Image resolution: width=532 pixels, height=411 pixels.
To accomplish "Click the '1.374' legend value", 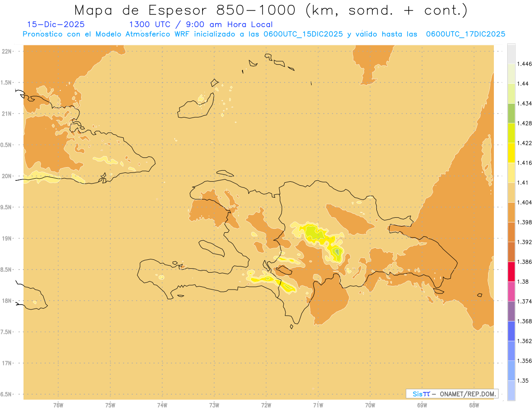I will point(525,301).
